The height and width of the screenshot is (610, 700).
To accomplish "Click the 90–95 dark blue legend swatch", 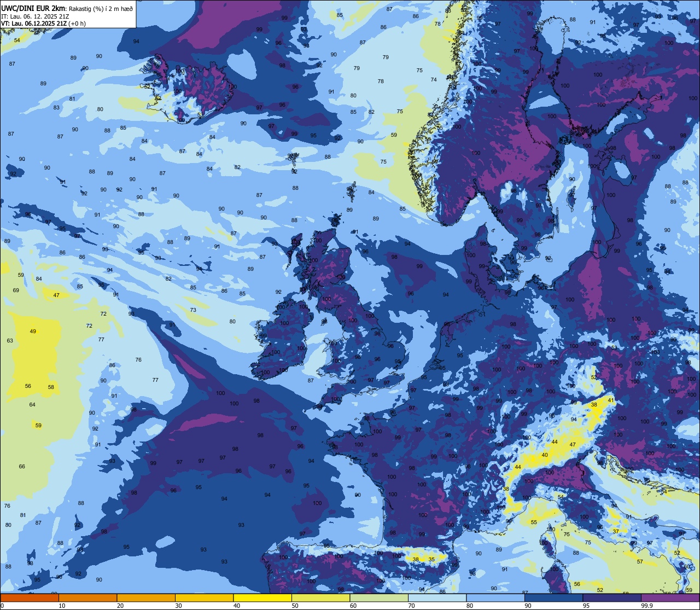I will (553, 597).
